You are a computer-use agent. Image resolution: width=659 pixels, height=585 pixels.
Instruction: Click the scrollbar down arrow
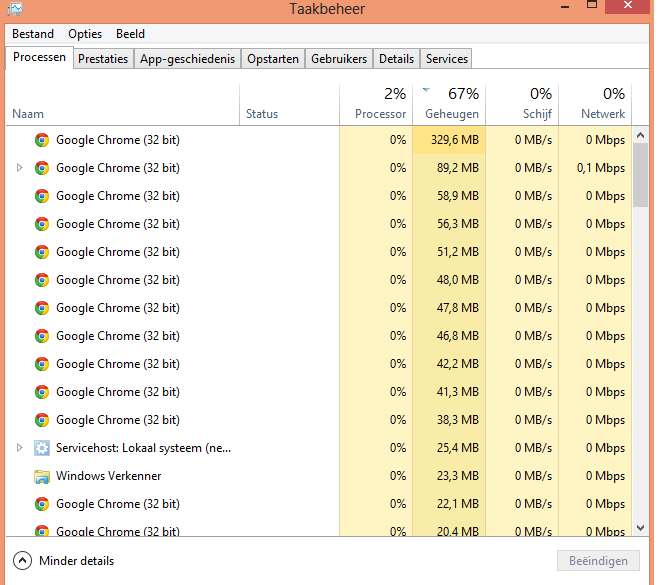(x=641, y=527)
